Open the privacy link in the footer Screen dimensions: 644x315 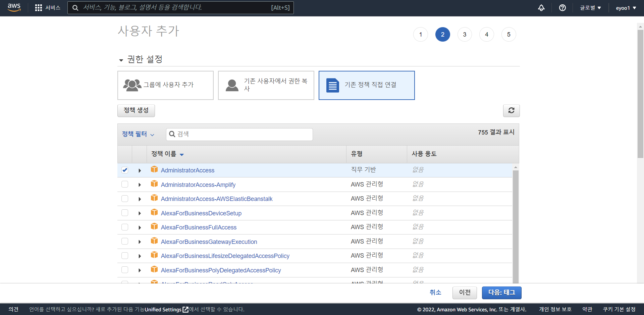[555, 309]
